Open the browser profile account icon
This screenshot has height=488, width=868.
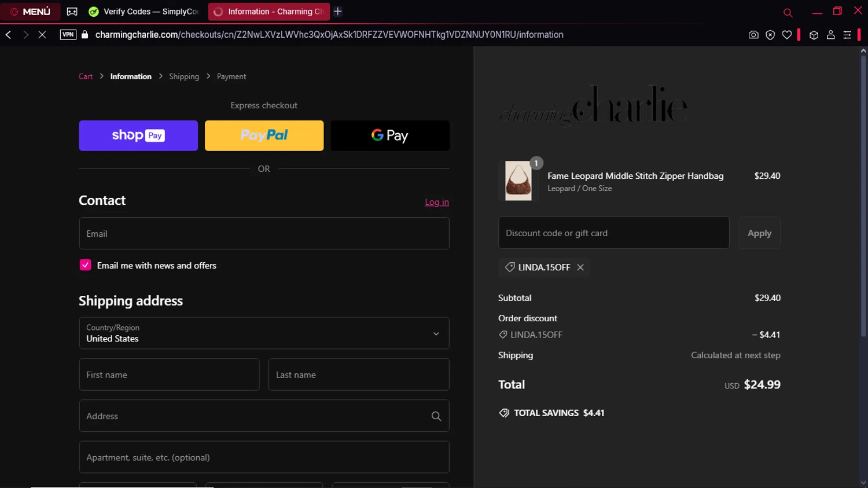[830, 35]
